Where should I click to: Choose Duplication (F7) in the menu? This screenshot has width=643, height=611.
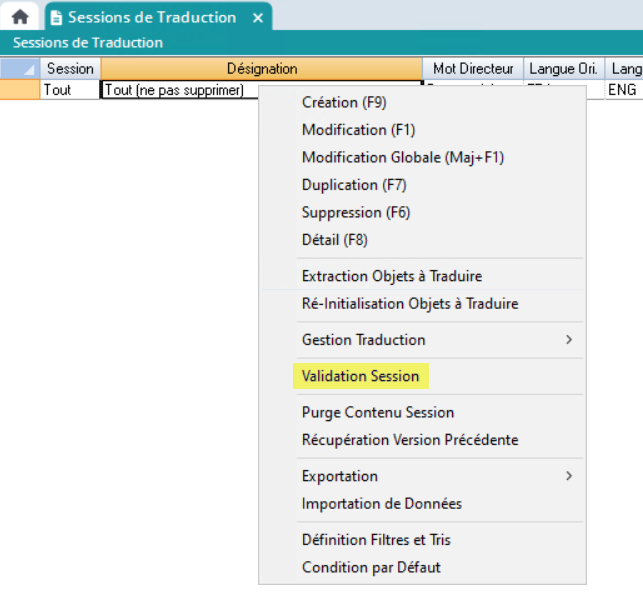(354, 185)
